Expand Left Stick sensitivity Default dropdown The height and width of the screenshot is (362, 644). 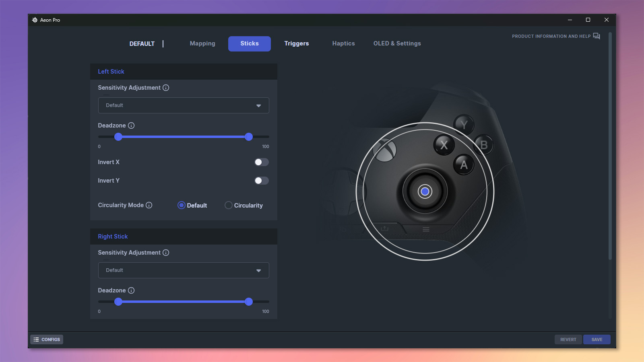pos(184,105)
